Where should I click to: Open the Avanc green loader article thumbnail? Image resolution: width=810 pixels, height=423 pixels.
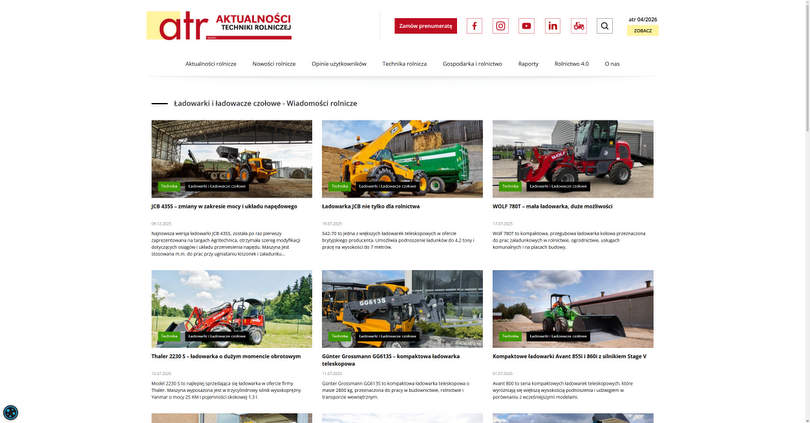coord(573,309)
